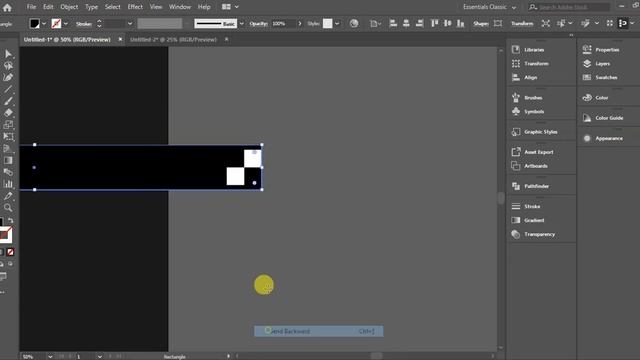
Task: Select the Line Segment tool
Action: coord(8,89)
